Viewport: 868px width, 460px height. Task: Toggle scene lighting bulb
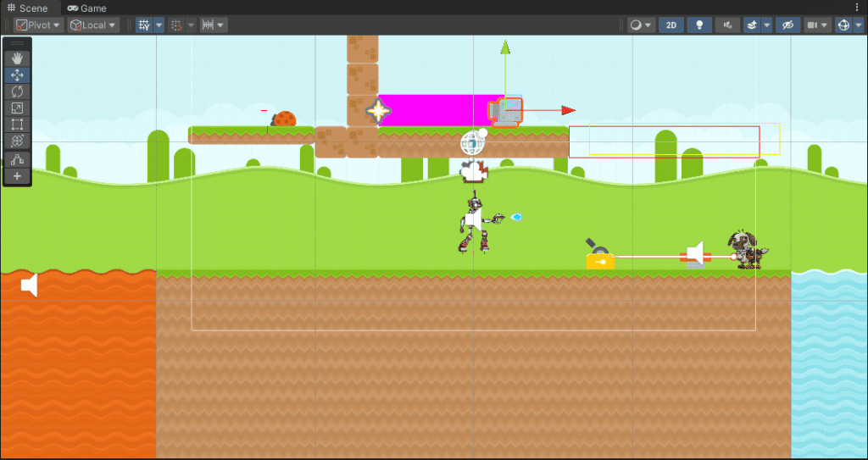(x=699, y=25)
